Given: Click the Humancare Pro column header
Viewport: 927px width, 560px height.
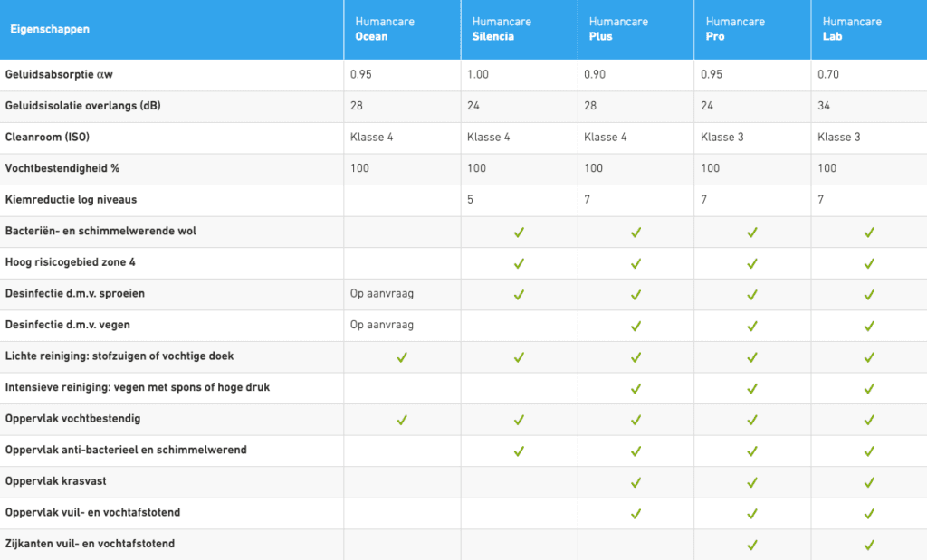Looking at the screenshot, I should click(735, 29).
